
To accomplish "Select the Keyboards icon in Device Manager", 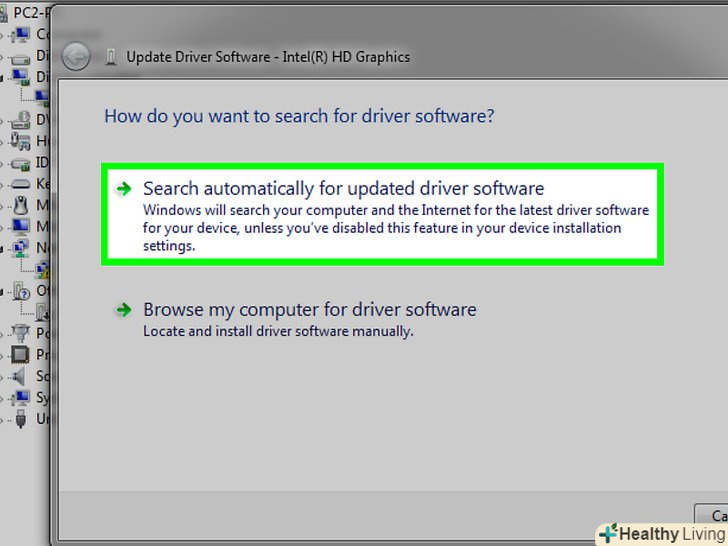I will point(20,184).
